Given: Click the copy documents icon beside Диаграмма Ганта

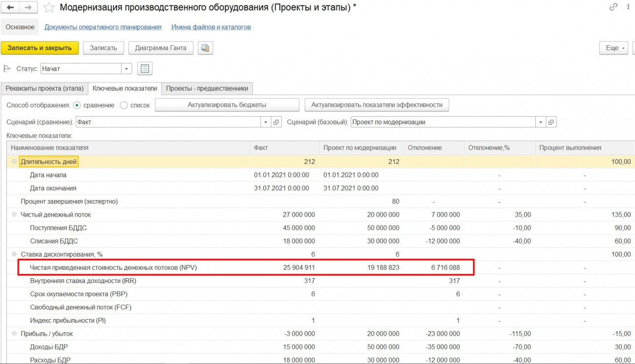Looking at the screenshot, I should click(x=205, y=48).
